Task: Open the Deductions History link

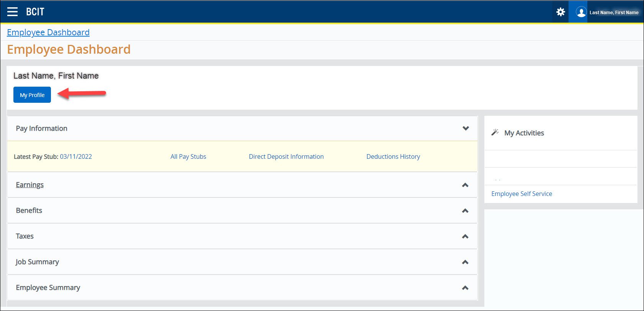Action: click(x=393, y=156)
